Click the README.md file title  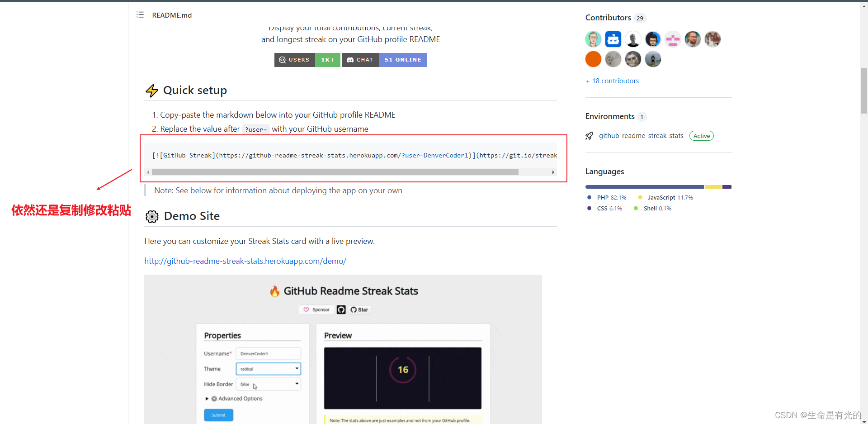pos(172,15)
